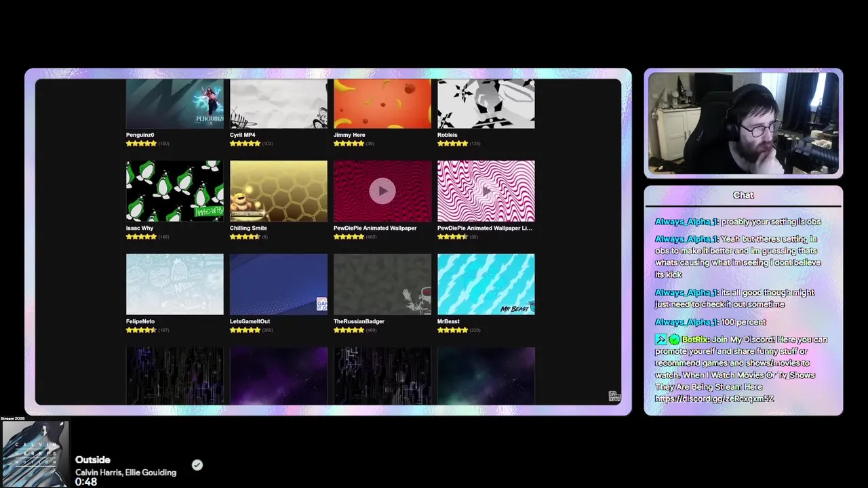The image size is (868, 488).
Task: Open the pink wavy PewDiePie Li... thumbnail
Action: point(486,191)
